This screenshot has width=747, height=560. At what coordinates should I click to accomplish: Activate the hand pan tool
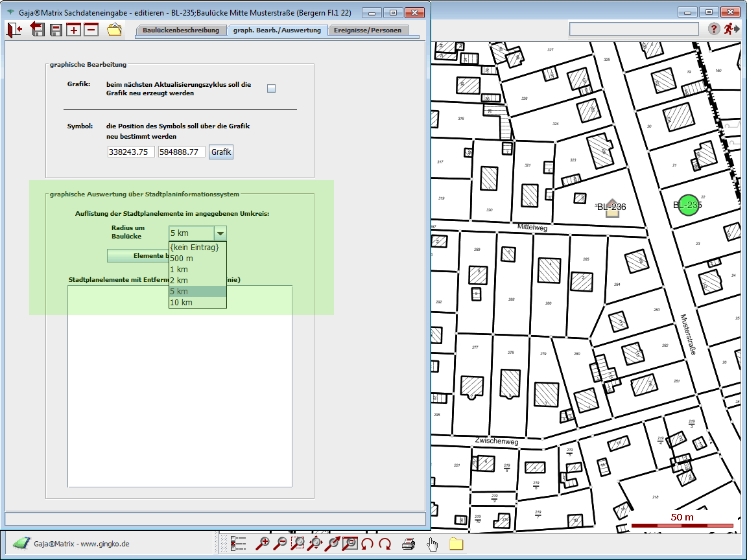tap(433, 544)
